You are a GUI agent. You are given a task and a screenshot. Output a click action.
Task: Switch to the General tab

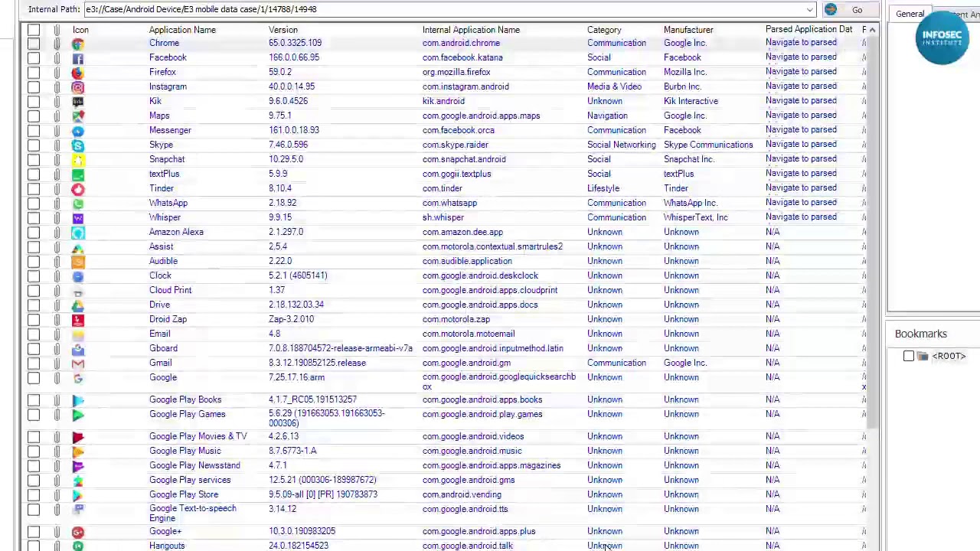coord(910,15)
